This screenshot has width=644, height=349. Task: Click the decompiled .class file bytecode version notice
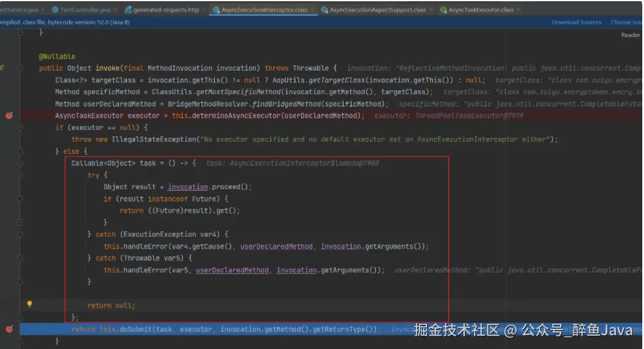tap(64, 22)
